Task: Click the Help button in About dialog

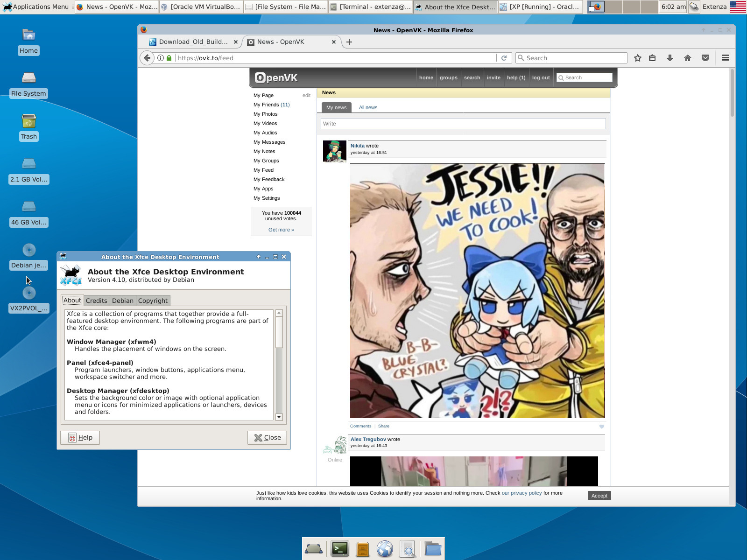Action: (80, 437)
